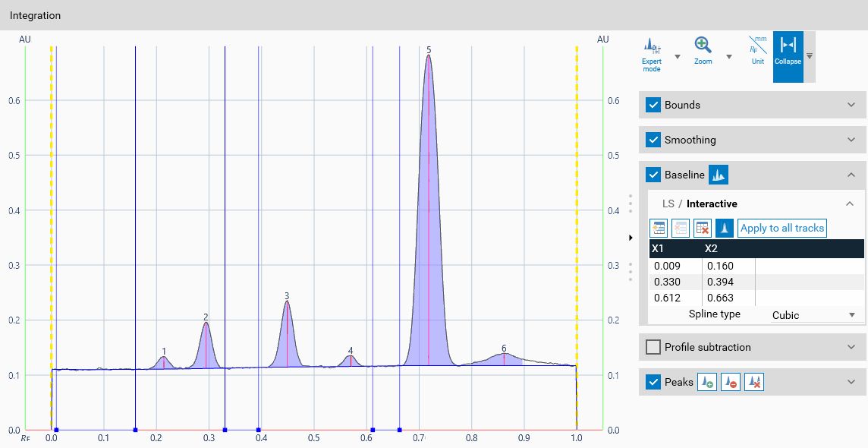This screenshot has height=448, width=868.
Task: Click Apply to all tracks button
Action: pos(782,228)
